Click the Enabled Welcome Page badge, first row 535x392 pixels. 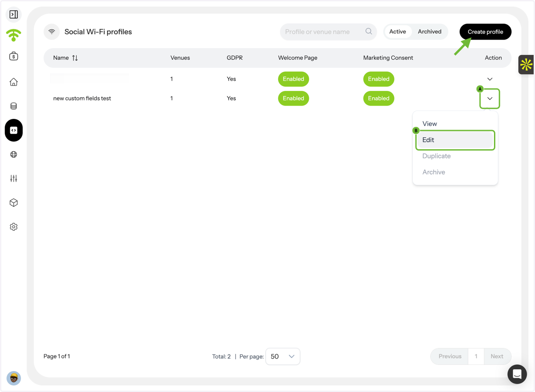(293, 79)
